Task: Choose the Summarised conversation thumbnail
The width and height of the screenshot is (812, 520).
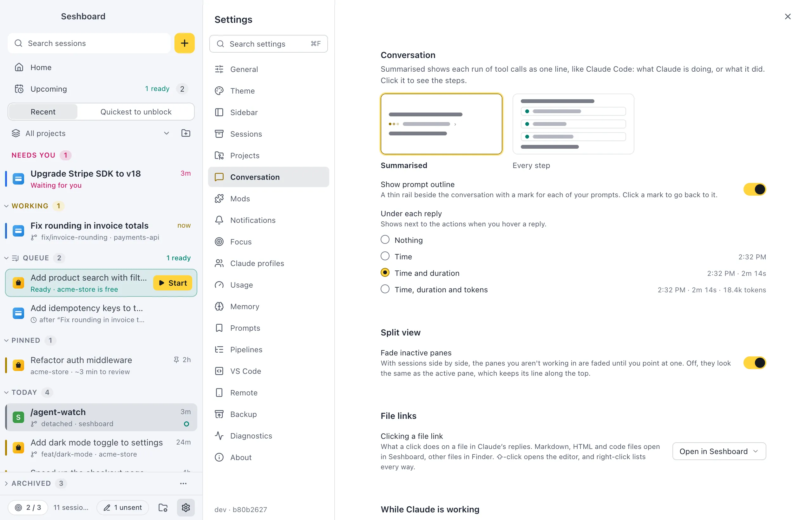Action: (442, 124)
